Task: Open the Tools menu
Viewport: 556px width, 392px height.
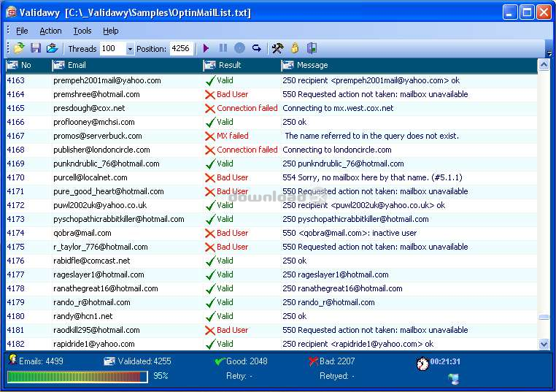Action: pos(82,31)
